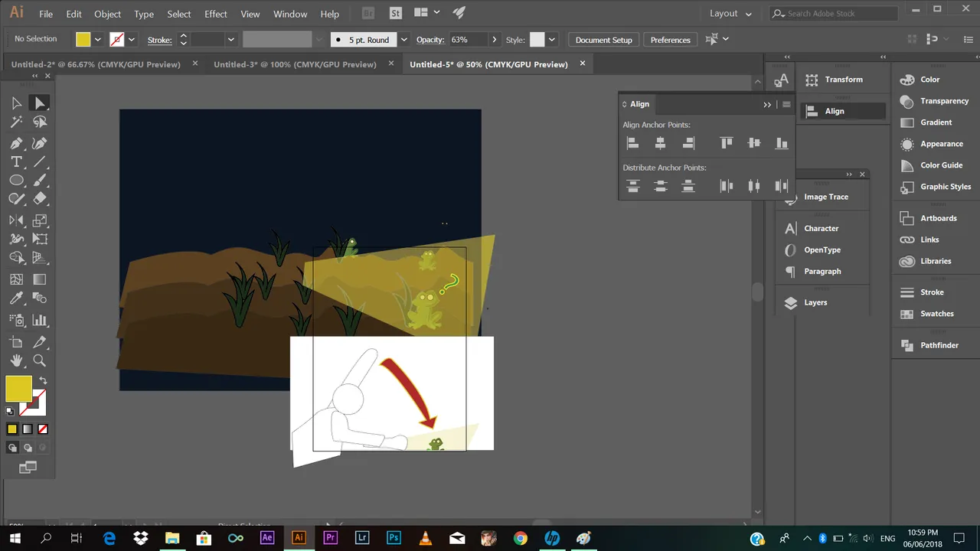
Task: Select the Scale tool
Action: (x=40, y=220)
